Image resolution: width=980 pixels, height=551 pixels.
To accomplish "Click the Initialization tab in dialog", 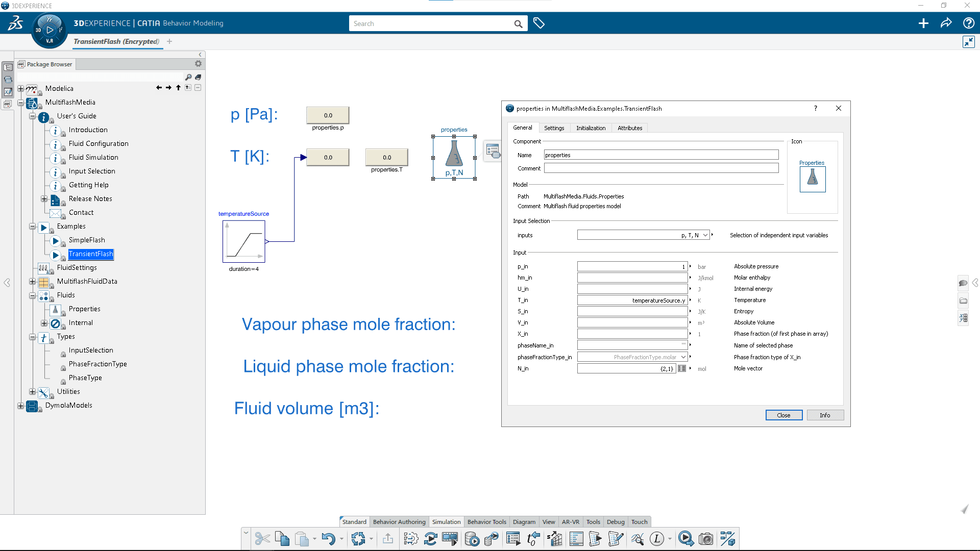I will pyautogui.click(x=591, y=127).
